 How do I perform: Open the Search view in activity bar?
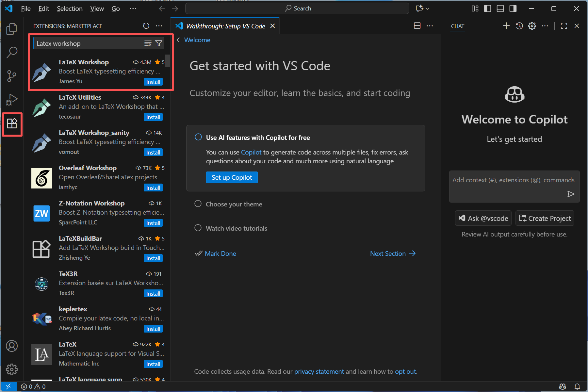coord(12,52)
